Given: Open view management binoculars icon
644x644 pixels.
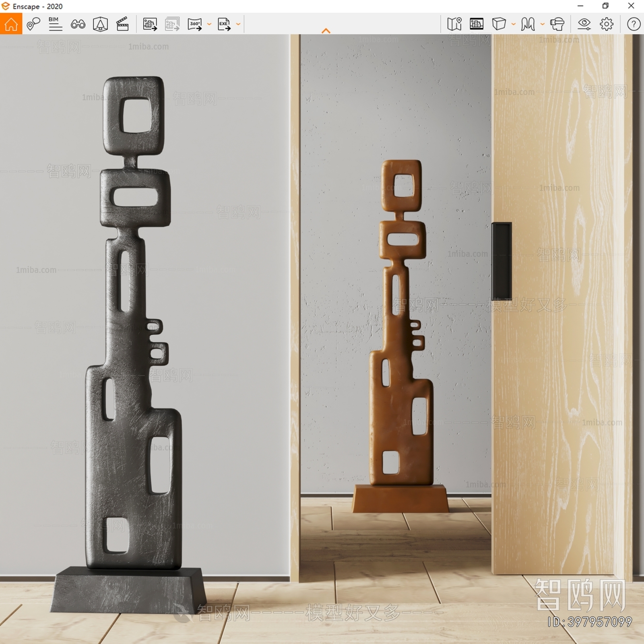Looking at the screenshot, I should pyautogui.click(x=78, y=24).
